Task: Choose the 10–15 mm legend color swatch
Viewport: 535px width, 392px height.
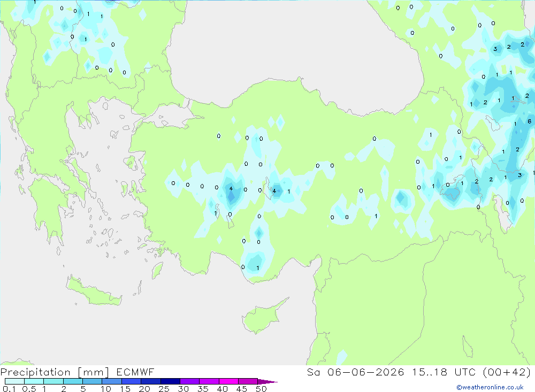Action: click(112, 381)
